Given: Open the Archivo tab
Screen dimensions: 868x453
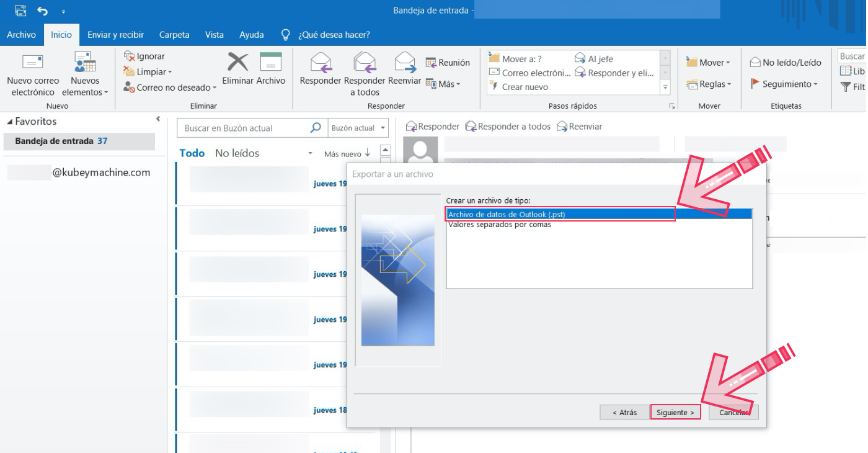Looking at the screenshot, I should (x=21, y=35).
